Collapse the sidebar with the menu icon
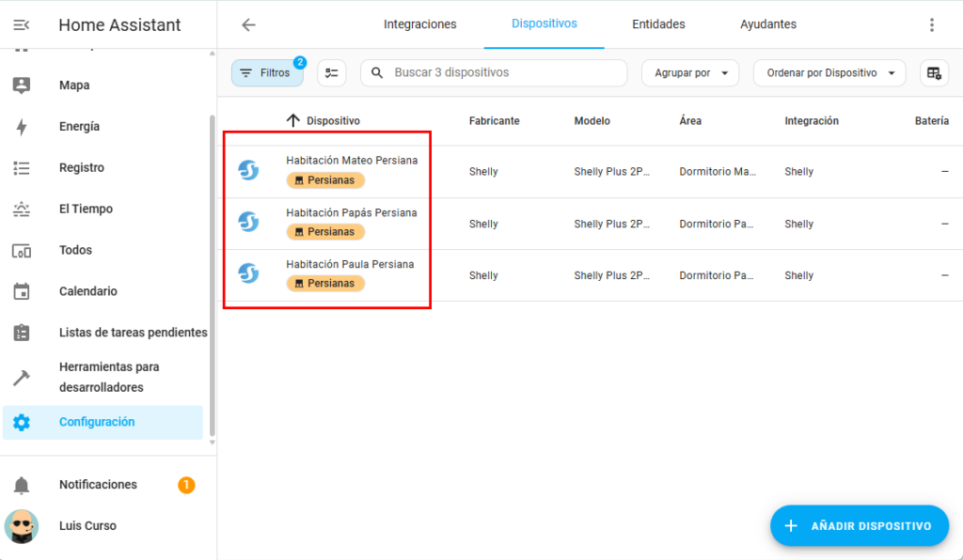Image resolution: width=963 pixels, height=560 pixels. (x=21, y=24)
